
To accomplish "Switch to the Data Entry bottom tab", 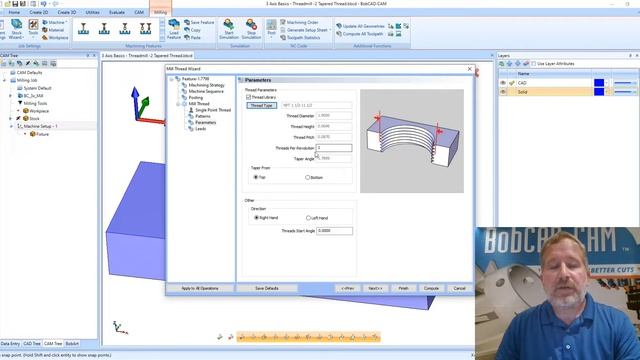I will pos(10,344).
